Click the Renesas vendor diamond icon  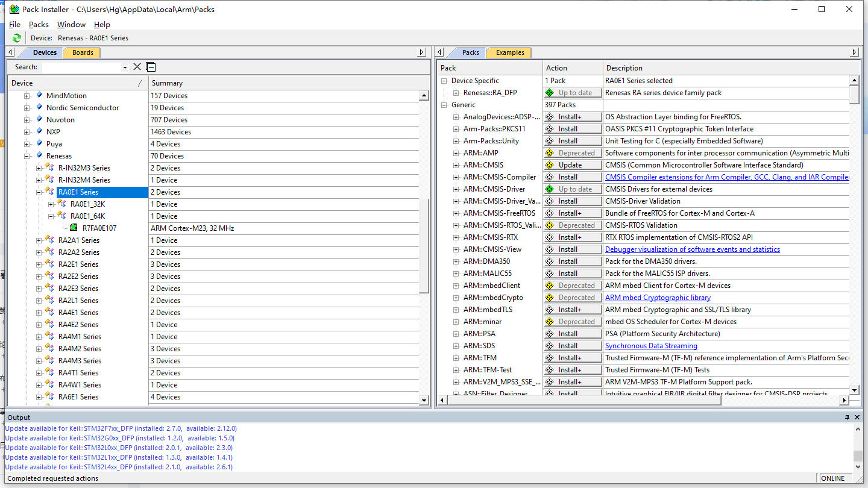[x=39, y=156]
